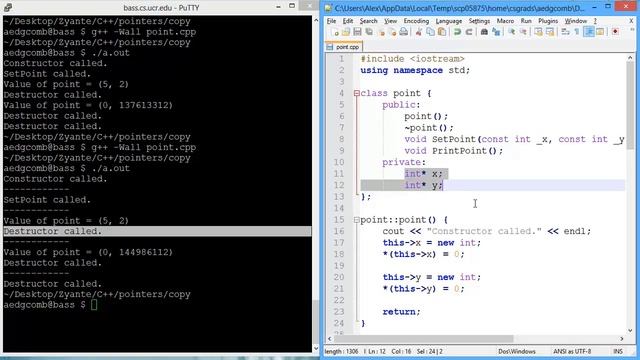
Task: Open the ? help menu
Action: click(x=595, y=21)
